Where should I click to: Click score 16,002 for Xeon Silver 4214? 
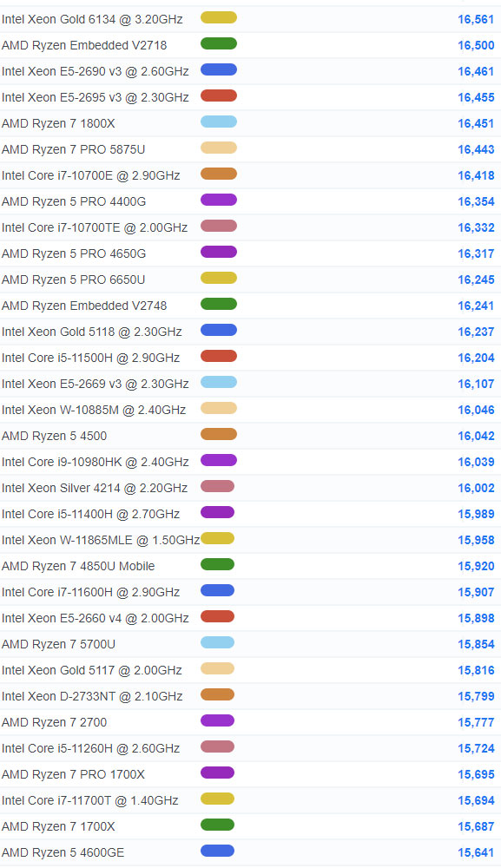(x=476, y=488)
